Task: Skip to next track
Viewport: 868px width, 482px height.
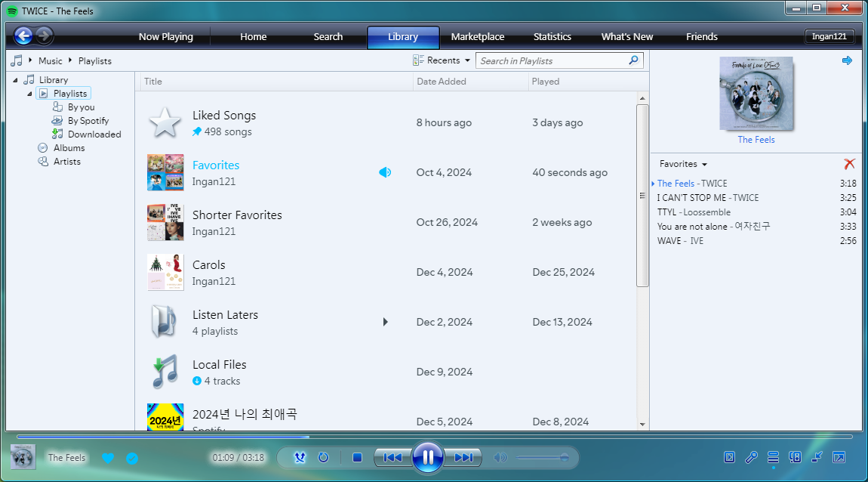Action: point(463,458)
